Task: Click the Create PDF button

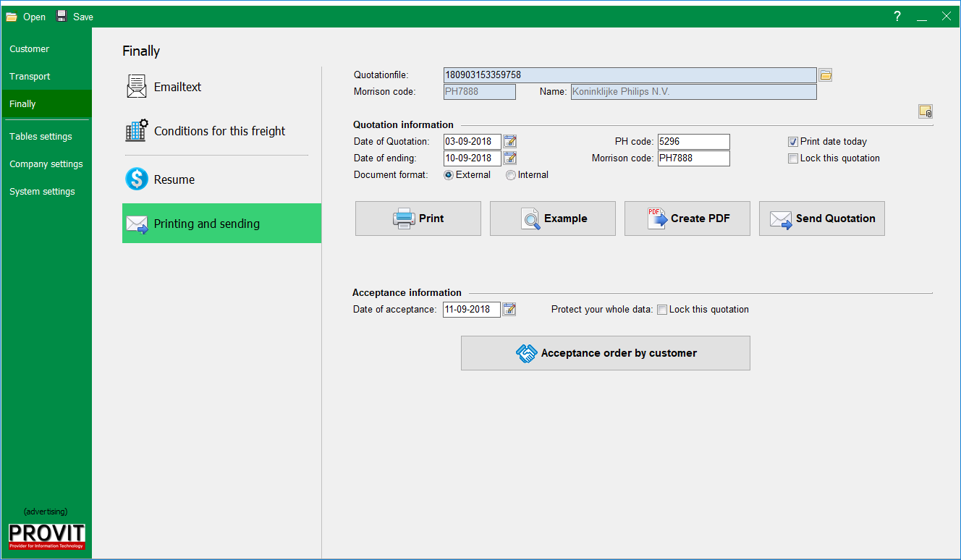Action: click(687, 219)
